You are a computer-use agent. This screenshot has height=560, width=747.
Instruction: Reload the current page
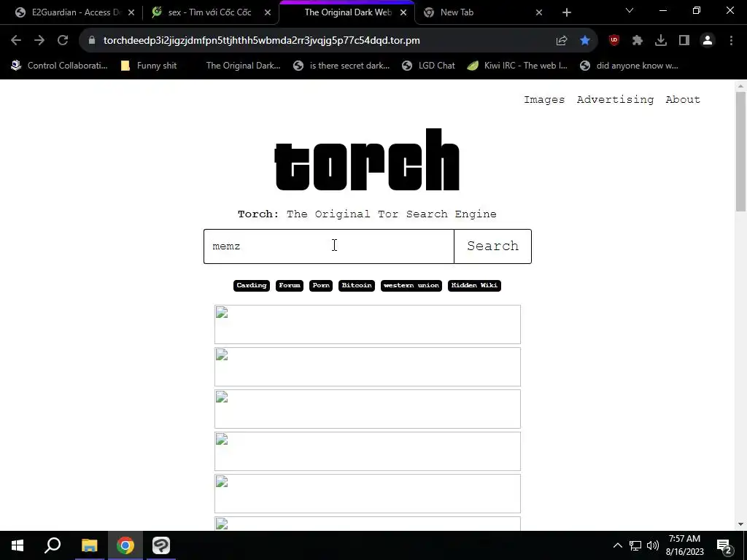coord(63,41)
